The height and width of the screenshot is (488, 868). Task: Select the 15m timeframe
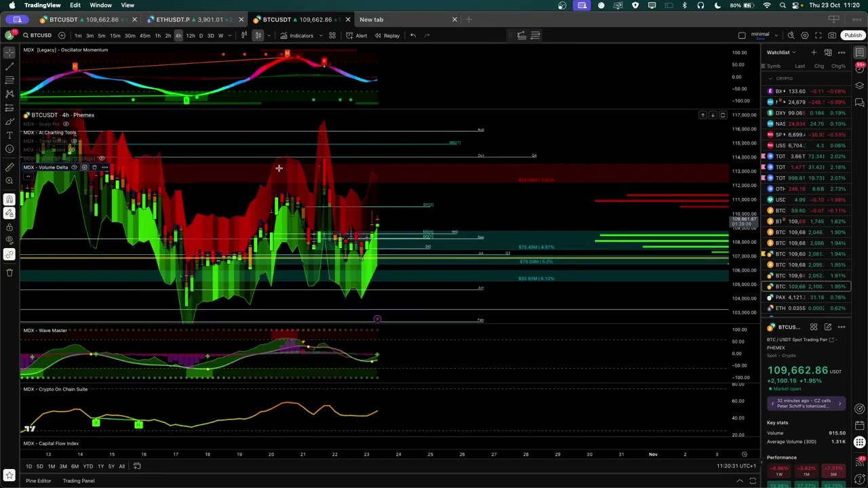coord(115,35)
